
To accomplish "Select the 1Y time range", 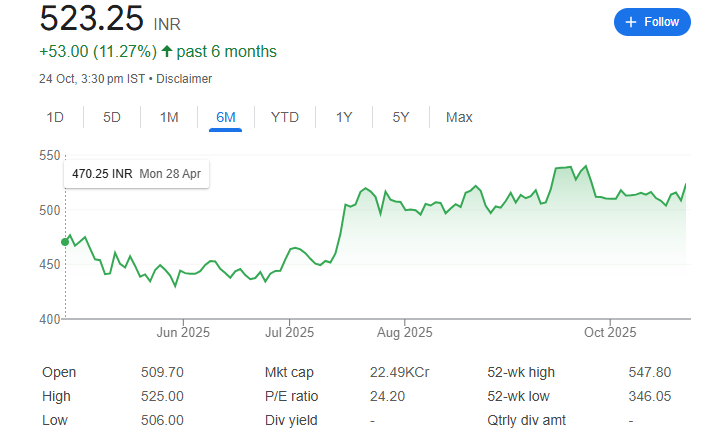I will (x=344, y=117).
